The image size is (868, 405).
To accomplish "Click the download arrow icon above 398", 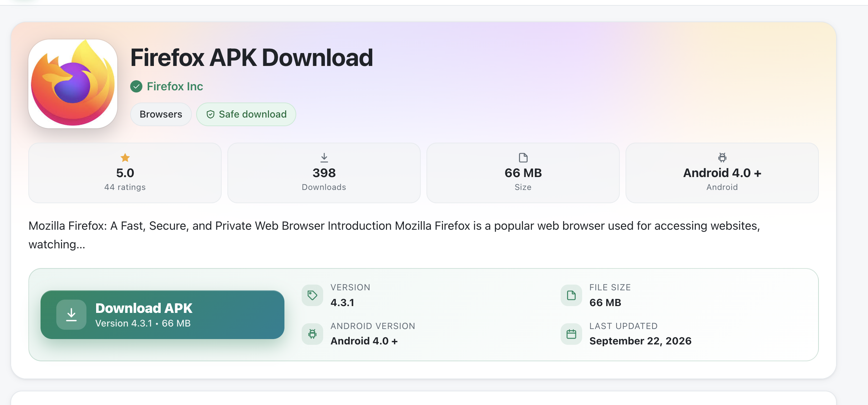I will coord(324,158).
